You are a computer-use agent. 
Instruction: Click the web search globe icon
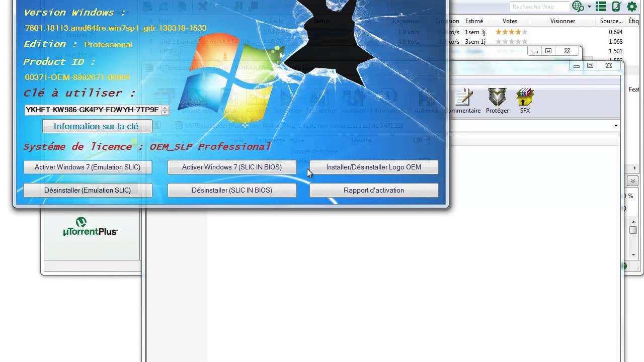(578, 7)
